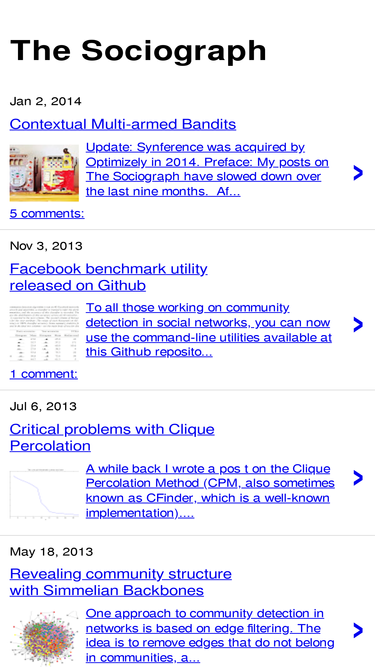The image size is (375, 667).
Task: Click arrow beside Simmelian Backbones post
Action: [x=358, y=630]
